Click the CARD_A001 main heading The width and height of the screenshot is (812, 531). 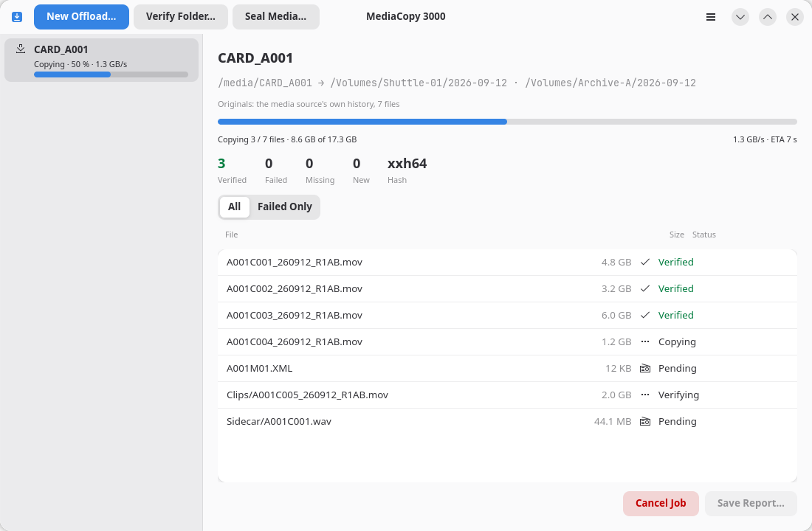255,58
